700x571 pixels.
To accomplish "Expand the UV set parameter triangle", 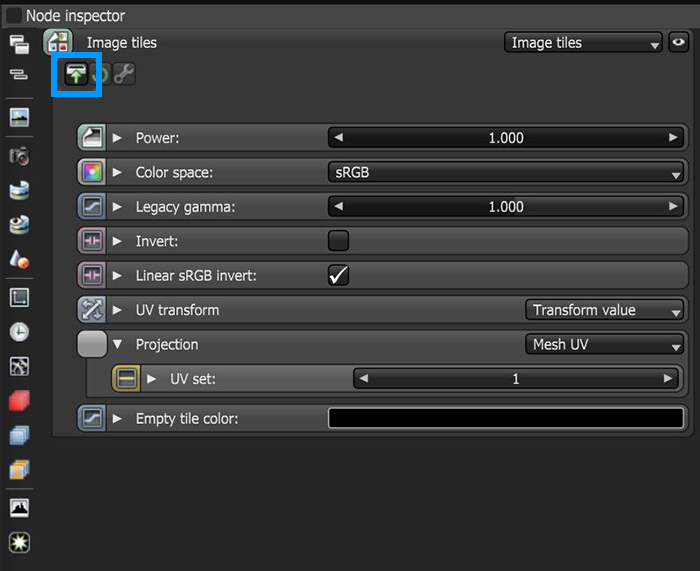I will 152,379.
